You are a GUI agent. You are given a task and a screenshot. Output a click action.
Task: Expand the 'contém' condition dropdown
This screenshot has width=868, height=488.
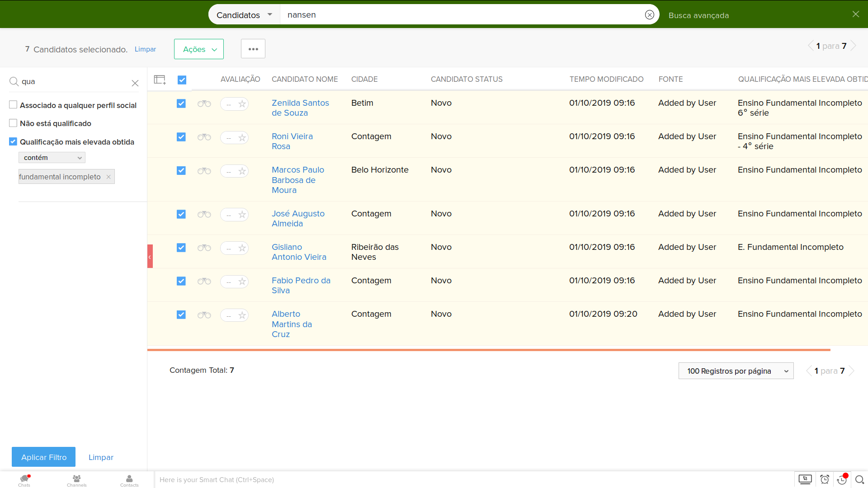tap(52, 158)
